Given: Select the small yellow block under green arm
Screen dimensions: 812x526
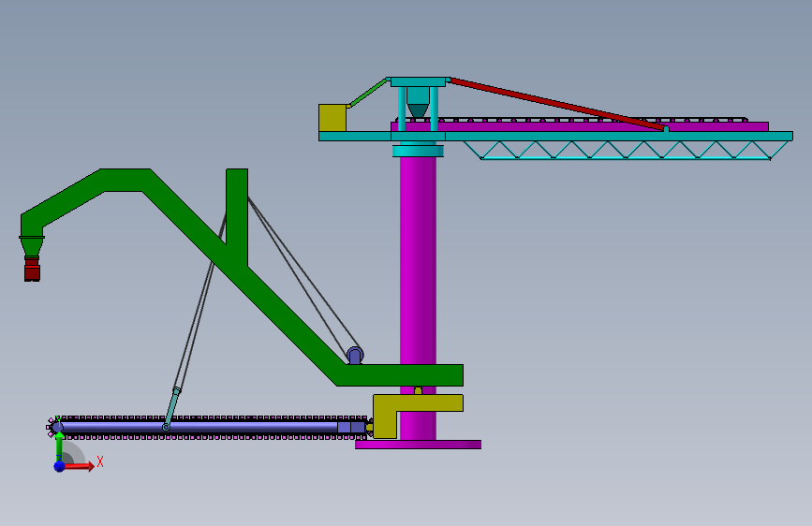Looking at the screenshot, I should click(x=418, y=390).
